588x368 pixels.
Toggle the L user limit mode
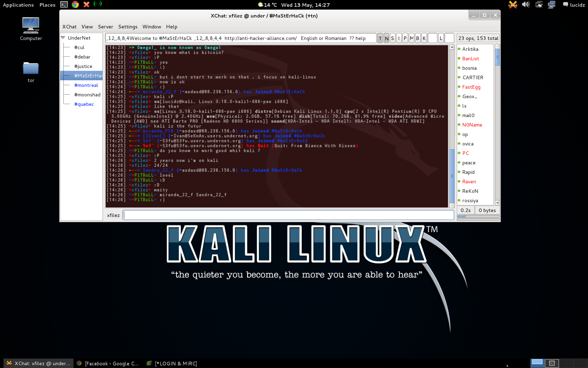(x=441, y=38)
